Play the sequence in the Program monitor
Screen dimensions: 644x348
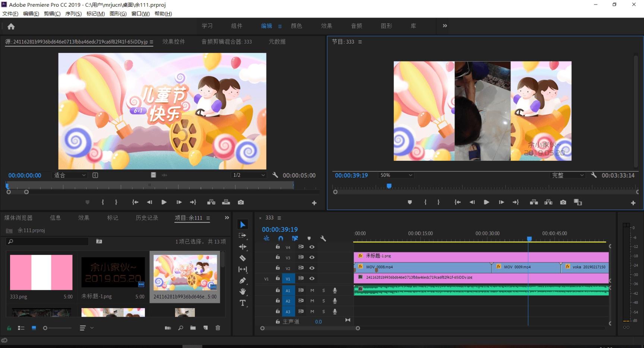tap(486, 202)
